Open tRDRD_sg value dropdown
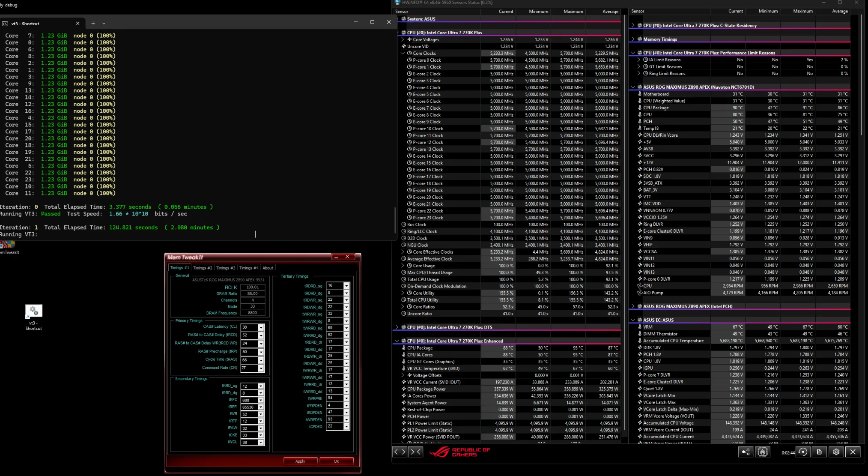Image resolution: width=868 pixels, height=476 pixels. pos(346,286)
